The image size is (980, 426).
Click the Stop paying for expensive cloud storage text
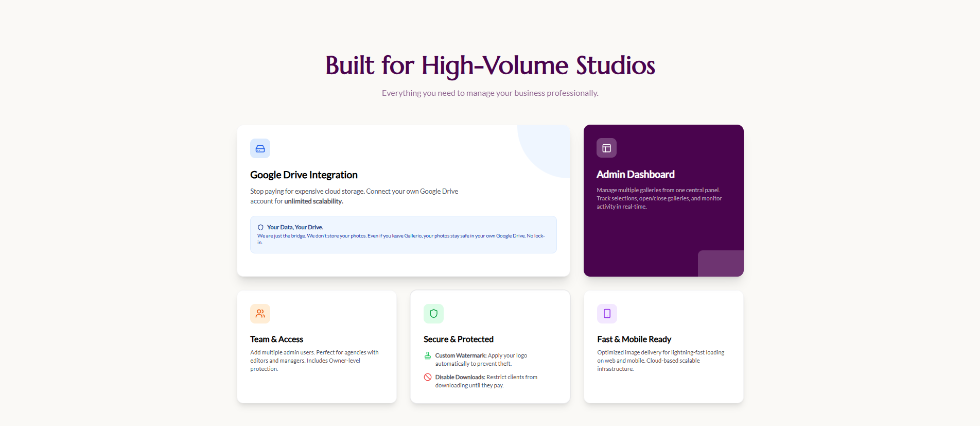coord(354,196)
